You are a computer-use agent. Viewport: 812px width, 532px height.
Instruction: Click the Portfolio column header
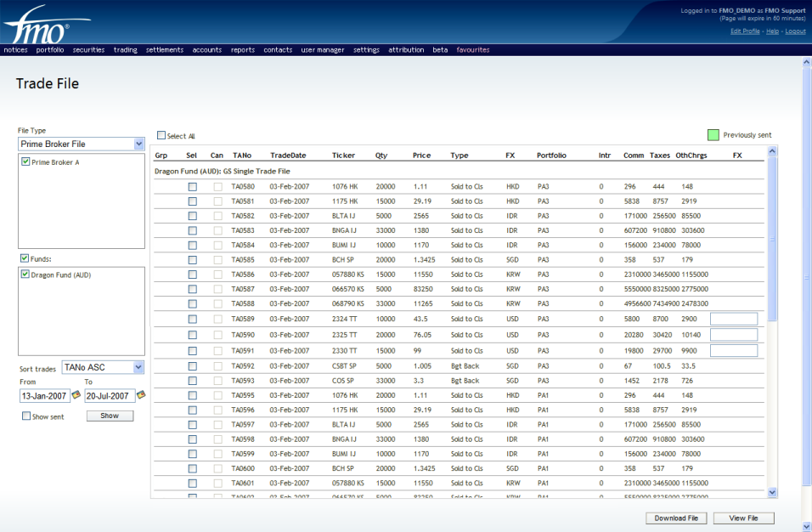coord(551,156)
